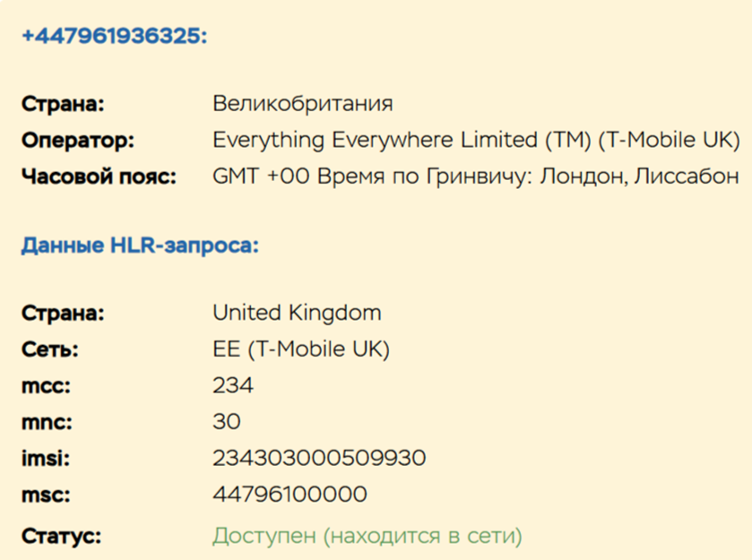Image resolution: width=752 pixels, height=560 pixels.
Task: Click the 'imsi:' label
Action: (x=46, y=458)
